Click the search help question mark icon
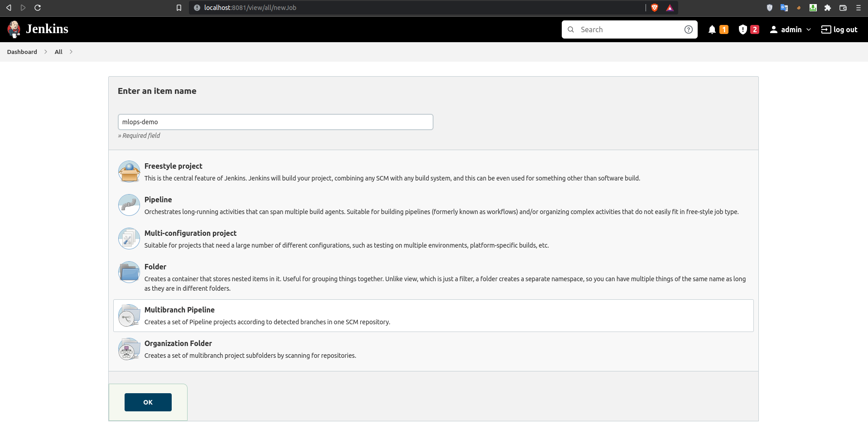868x444 pixels. [688, 29]
